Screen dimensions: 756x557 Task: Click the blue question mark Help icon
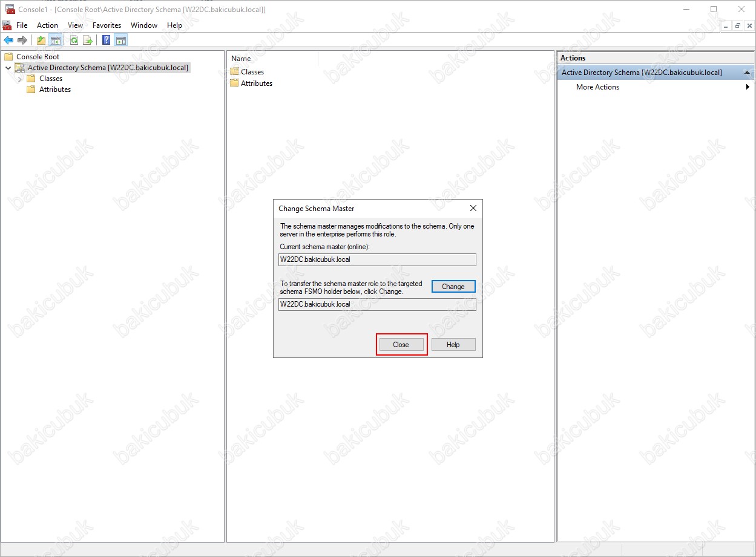click(107, 41)
